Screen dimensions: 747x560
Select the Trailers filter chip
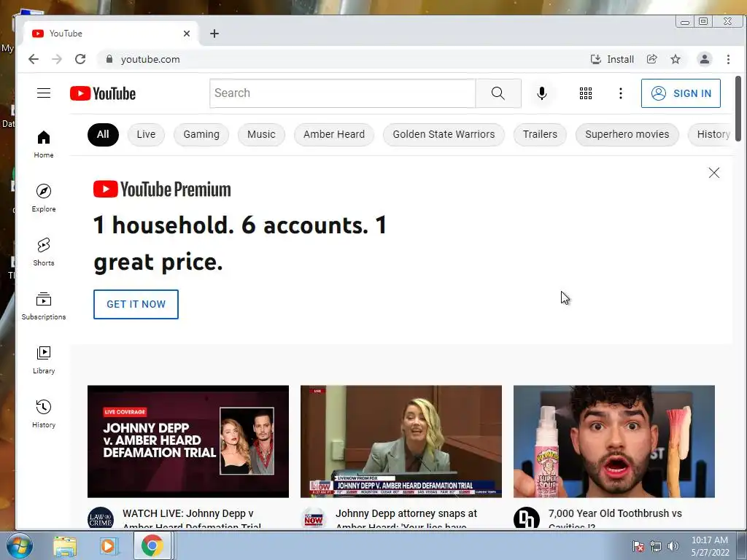click(x=540, y=135)
